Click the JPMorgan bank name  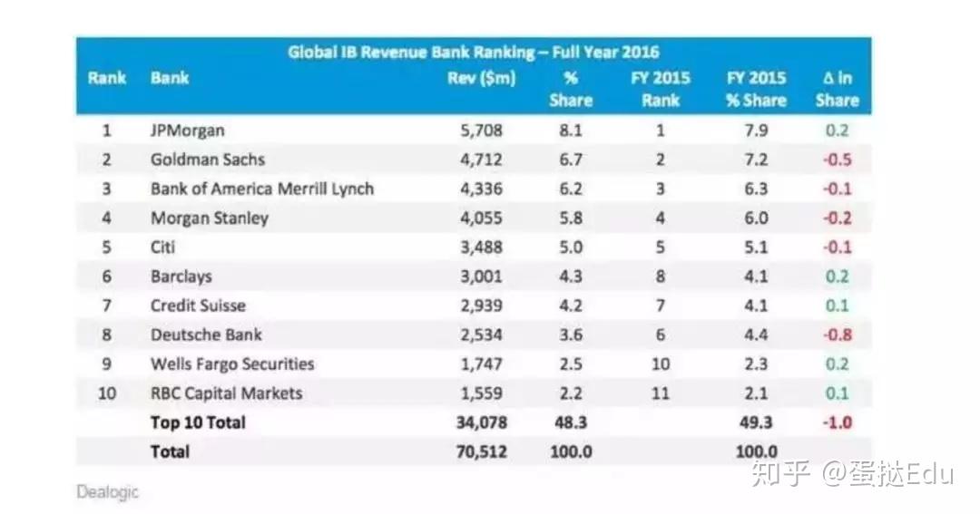point(187,131)
